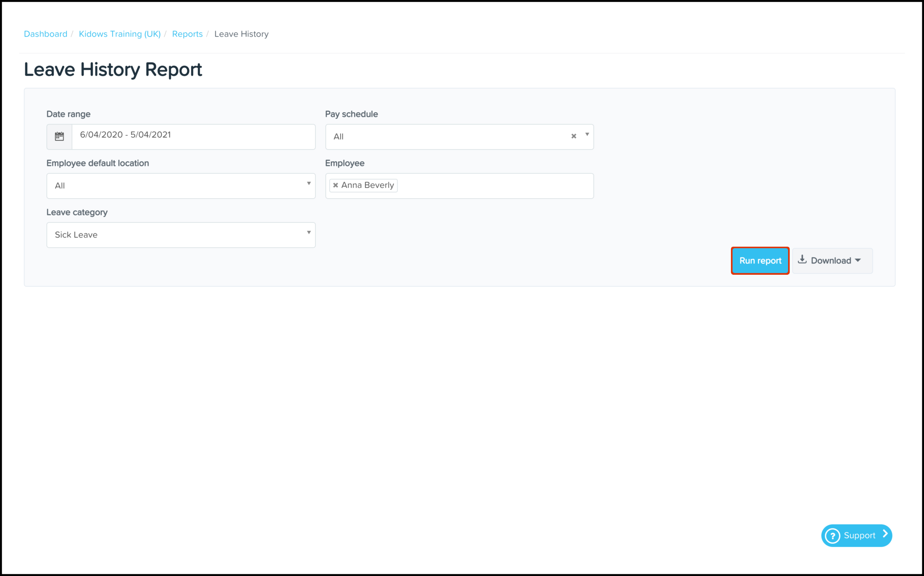Click the download tray icon
The height and width of the screenshot is (576, 924).
coord(802,260)
